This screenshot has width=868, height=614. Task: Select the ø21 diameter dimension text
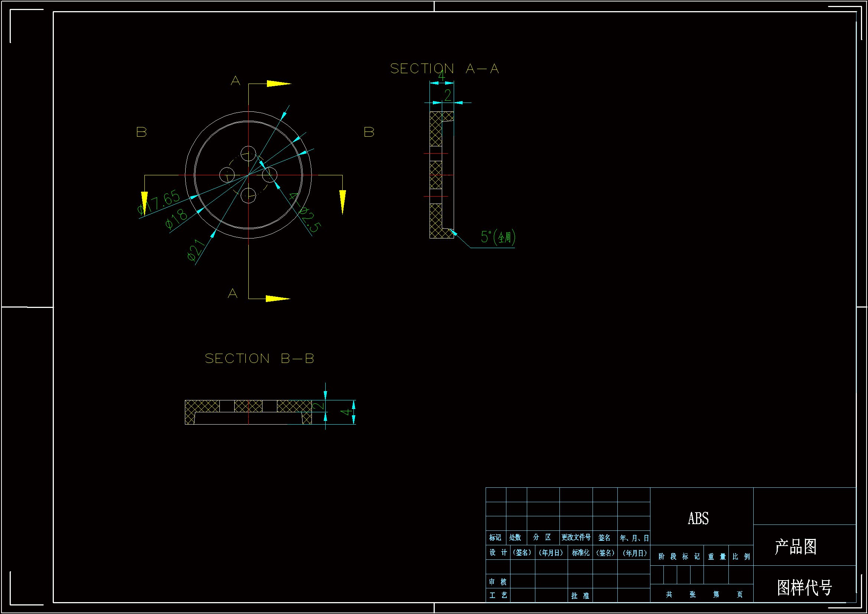click(x=197, y=250)
